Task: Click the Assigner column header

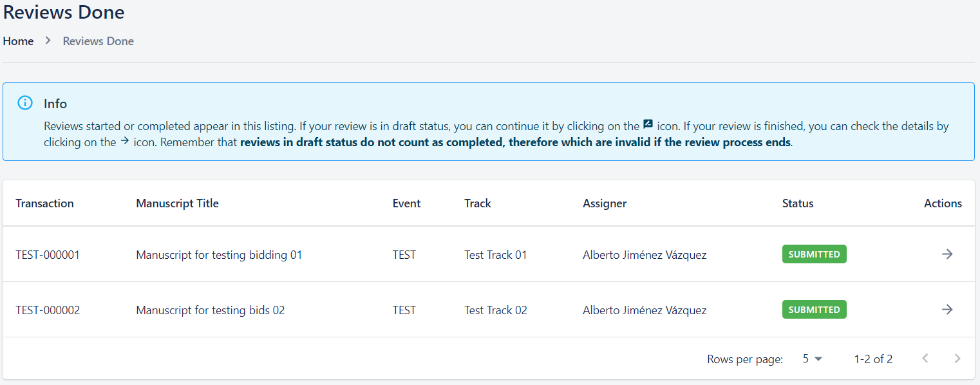Action: (x=605, y=203)
